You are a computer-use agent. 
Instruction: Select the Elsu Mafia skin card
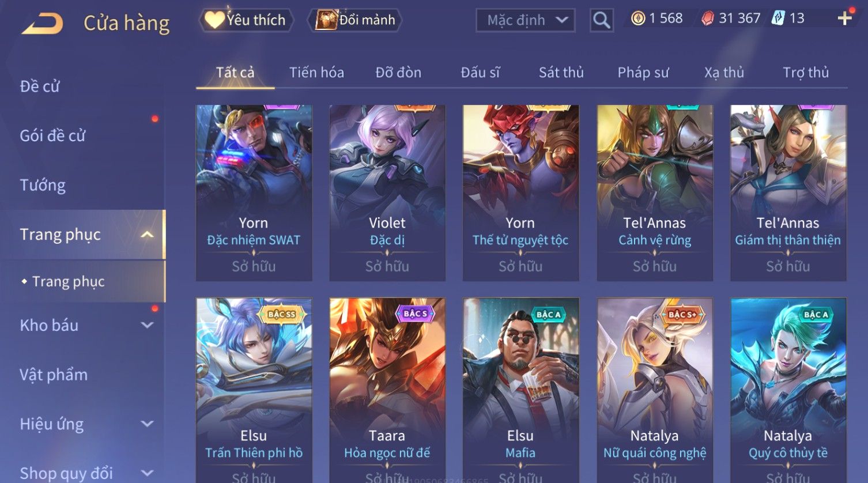tap(520, 390)
